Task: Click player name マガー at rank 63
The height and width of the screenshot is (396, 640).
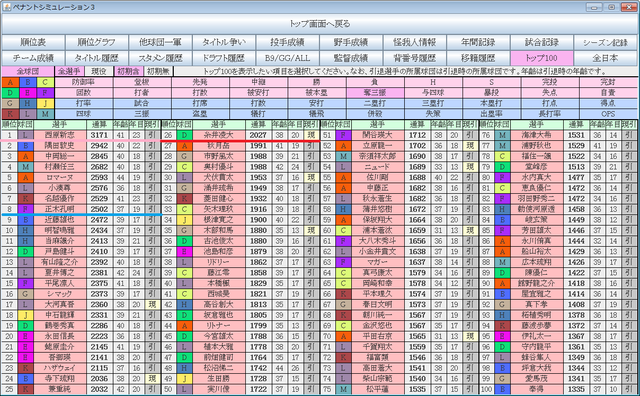Action: pos(378,262)
